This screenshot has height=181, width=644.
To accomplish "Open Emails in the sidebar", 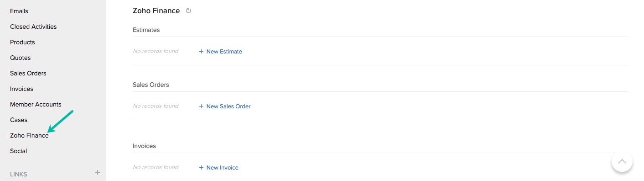I will pos(19,11).
